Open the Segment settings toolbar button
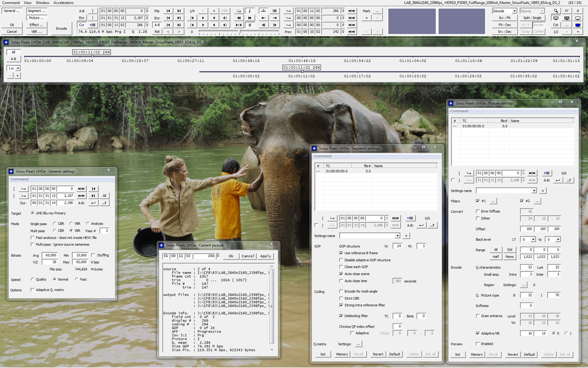 (37, 11)
